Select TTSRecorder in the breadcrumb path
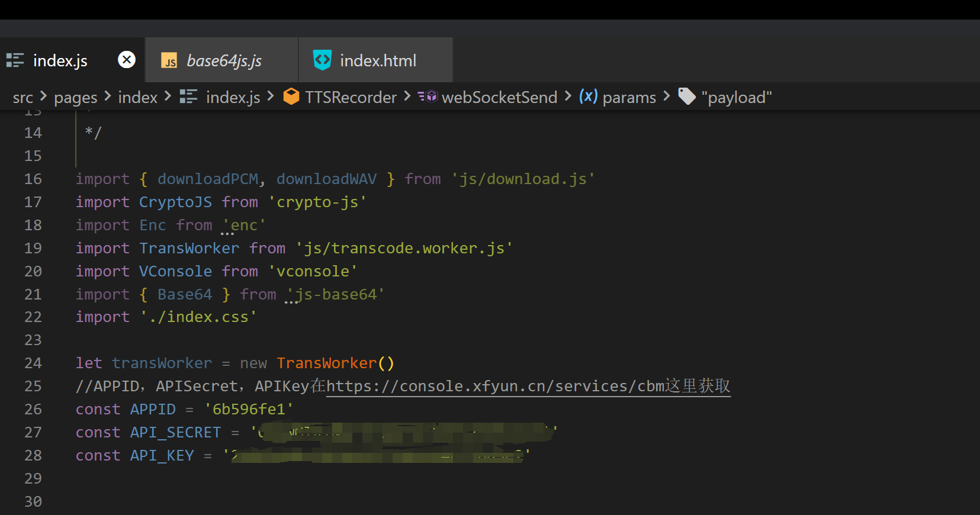The image size is (980, 515). [351, 98]
